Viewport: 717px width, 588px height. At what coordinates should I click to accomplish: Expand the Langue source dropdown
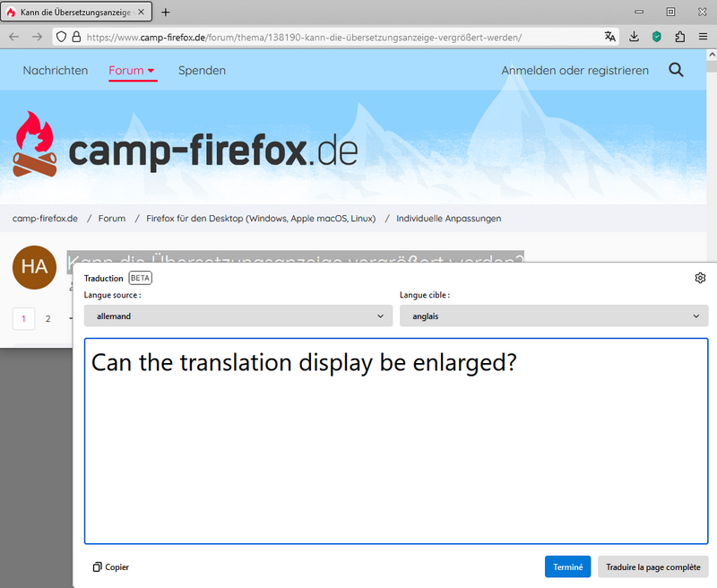click(x=238, y=316)
